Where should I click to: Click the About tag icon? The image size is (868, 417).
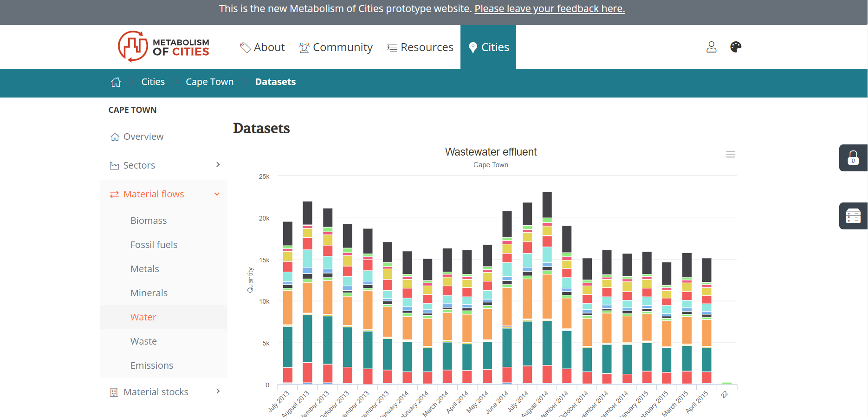245,47
